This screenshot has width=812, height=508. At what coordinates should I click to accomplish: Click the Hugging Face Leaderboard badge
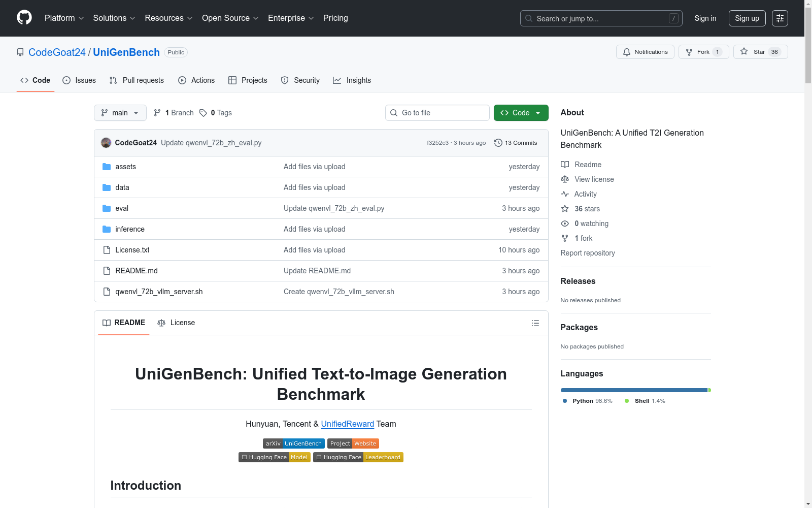click(358, 457)
